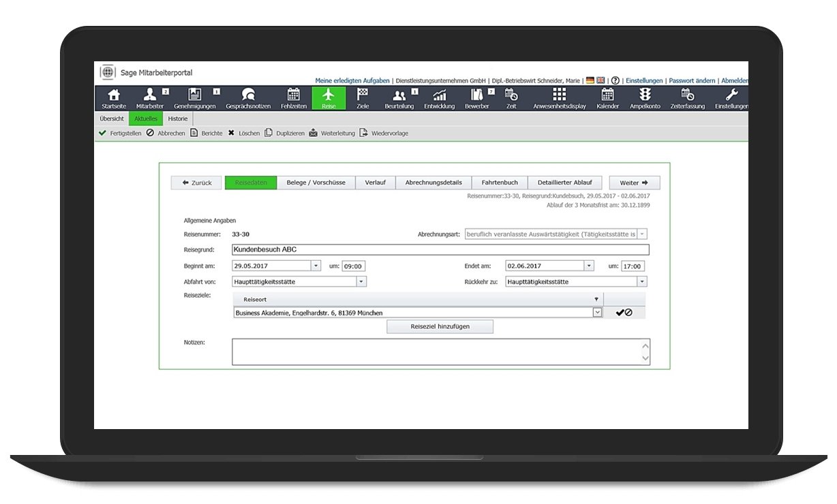
Task: Confirm Reiseziel row with checkmark icon
Action: pyautogui.click(x=620, y=313)
